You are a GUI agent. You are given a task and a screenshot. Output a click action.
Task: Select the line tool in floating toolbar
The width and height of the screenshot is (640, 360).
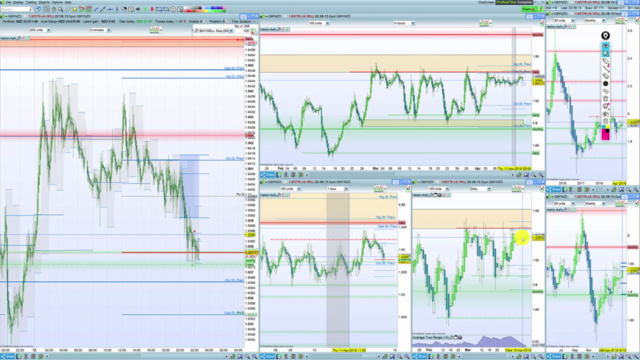tap(605, 69)
